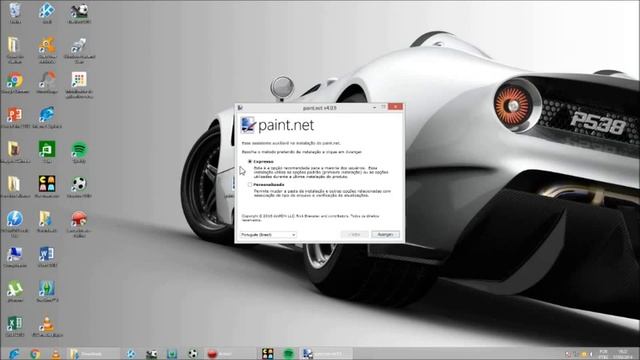Open the red helmet desktop shortcut
640x360 pixels.
point(79,223)
